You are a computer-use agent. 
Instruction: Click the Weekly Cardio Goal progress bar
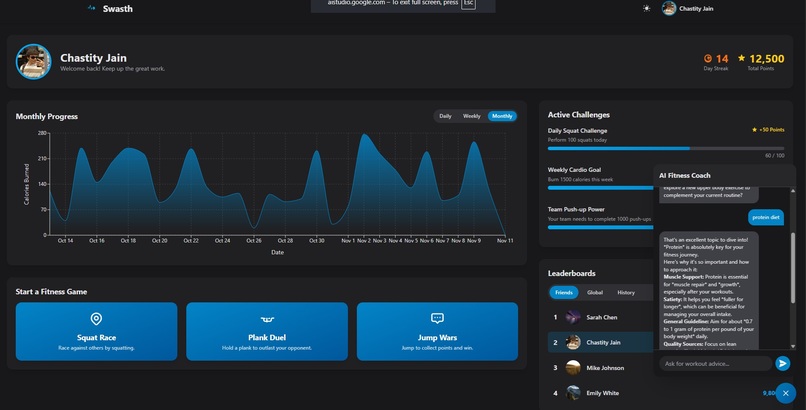pos(600,188)
